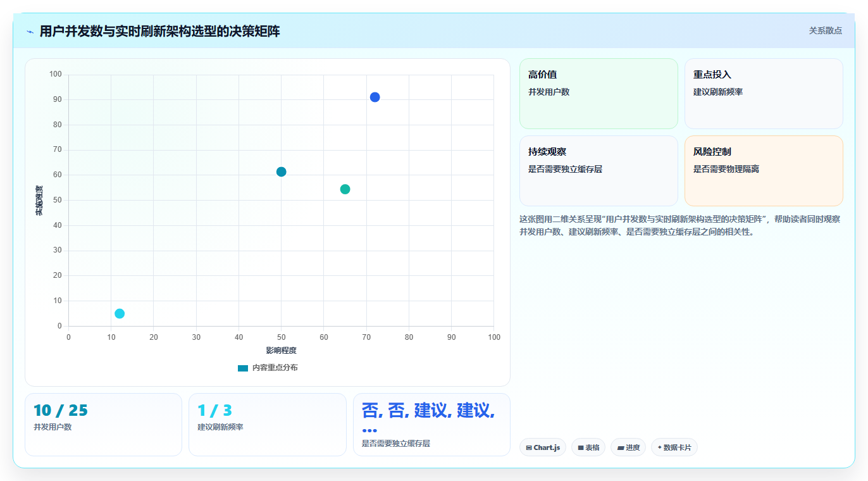Image resolution: width=868 pixels, height=481 pixels.
Task: Click the x-axis tick label 50
Action: coord(282,337)
